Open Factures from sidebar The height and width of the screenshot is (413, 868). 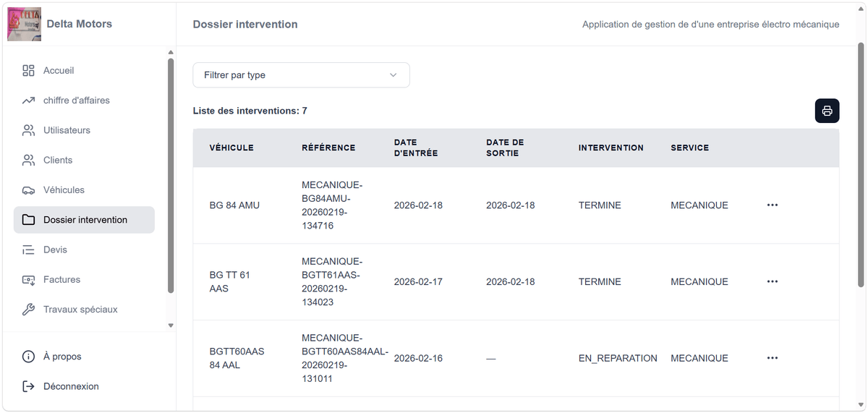click(84, 279)
